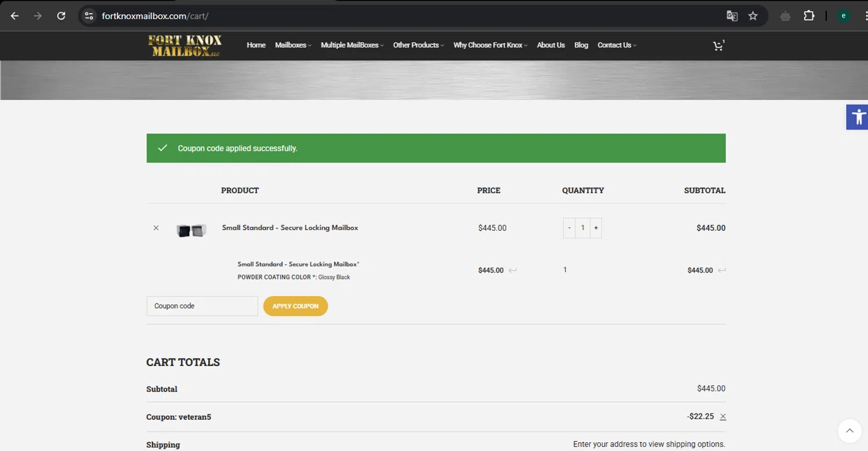
Task: Click the QUANTITY column header
Action: point(583,190)
